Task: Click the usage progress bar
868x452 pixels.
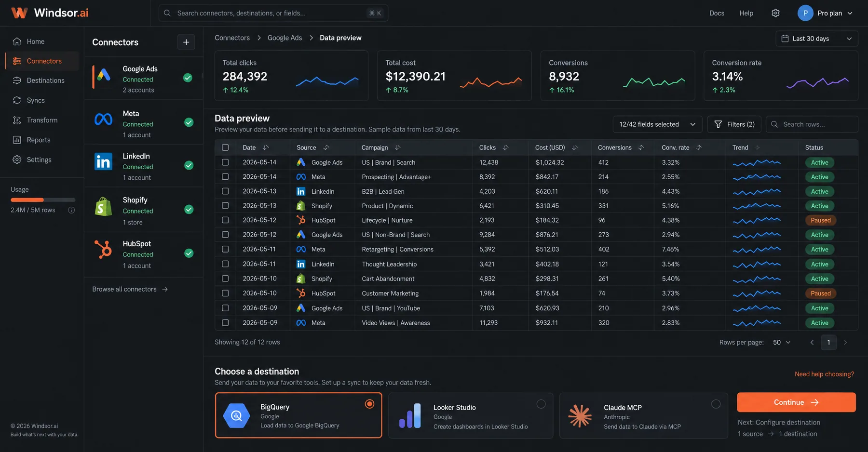Action: click(43, 200)
